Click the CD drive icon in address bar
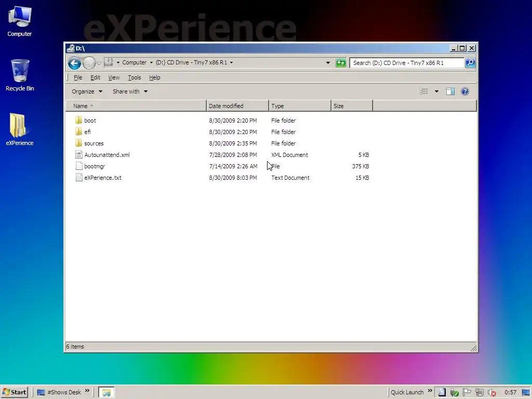 pos(109,62)
